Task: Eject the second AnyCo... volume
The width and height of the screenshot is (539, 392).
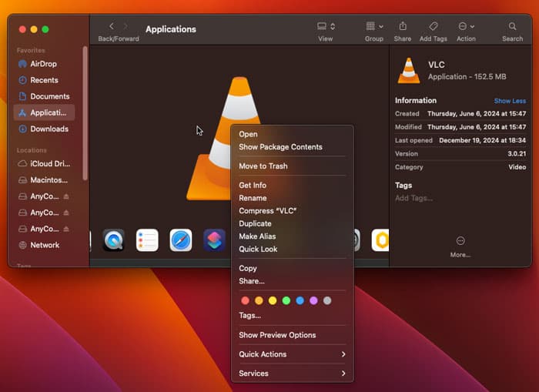Action: click(66, 213)
